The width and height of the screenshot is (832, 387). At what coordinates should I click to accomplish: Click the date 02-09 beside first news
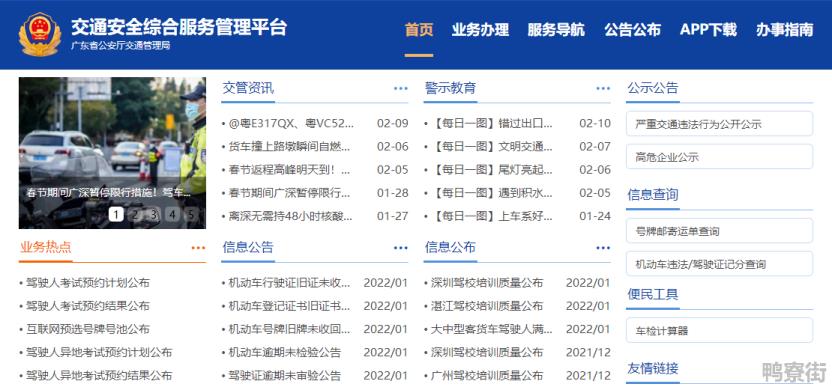tap(393, 124)
